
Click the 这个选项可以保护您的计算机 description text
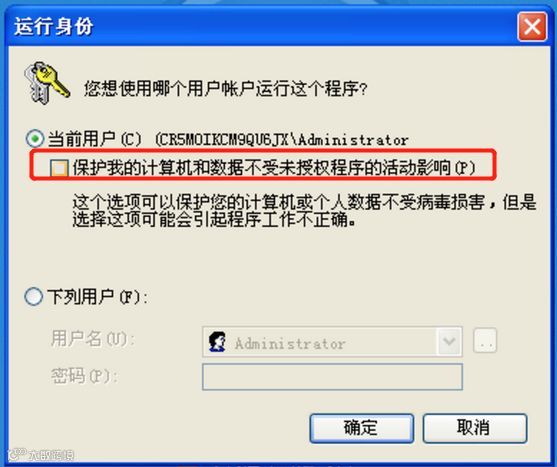tap(304, 211)
